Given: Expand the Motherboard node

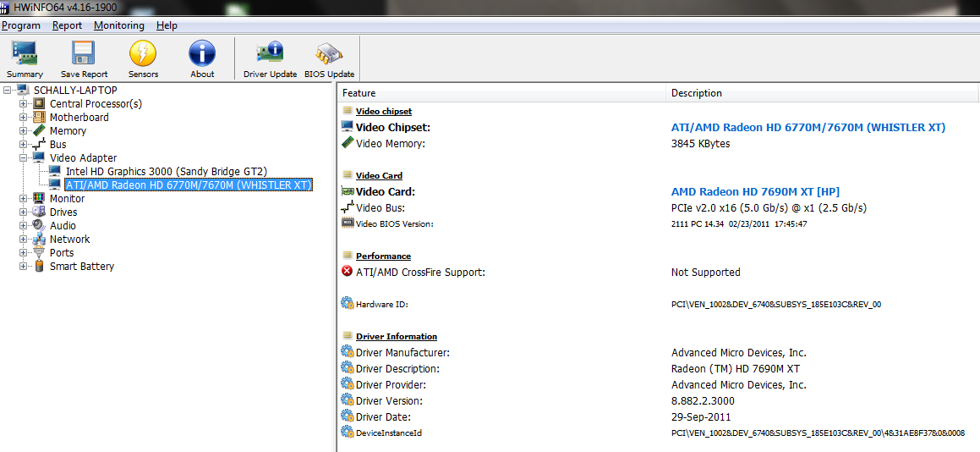Looking at the screenshot, I should [x=24, y=117].
